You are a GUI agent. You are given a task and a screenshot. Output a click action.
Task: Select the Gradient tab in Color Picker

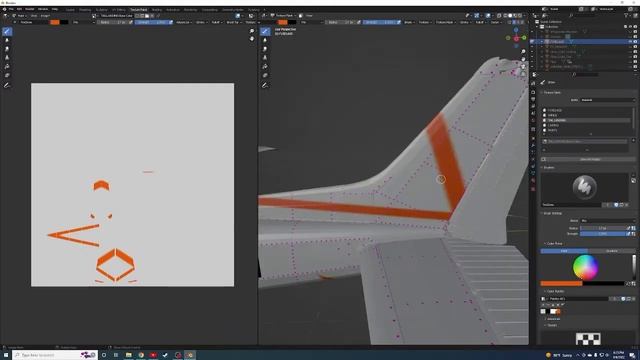(x=611, y=251)
